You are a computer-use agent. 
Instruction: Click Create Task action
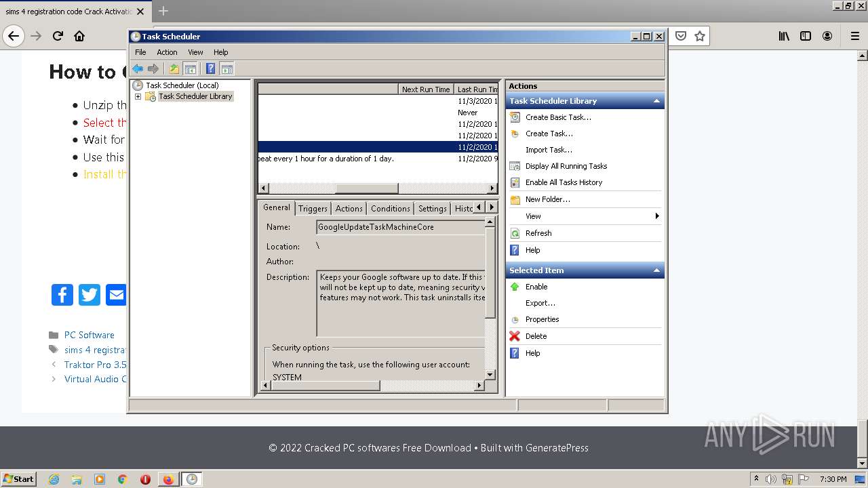coord(549,134)
